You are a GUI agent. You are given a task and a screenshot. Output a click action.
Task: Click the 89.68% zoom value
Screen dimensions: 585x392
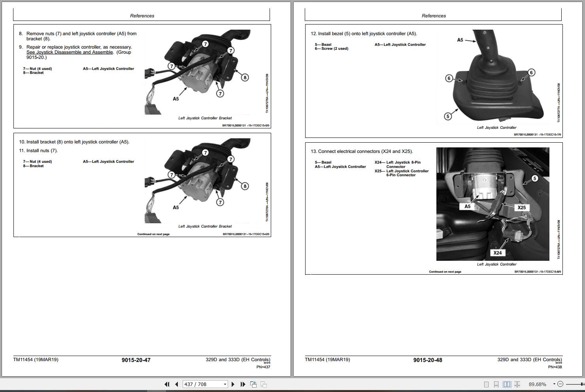click(x=537, y=384)
